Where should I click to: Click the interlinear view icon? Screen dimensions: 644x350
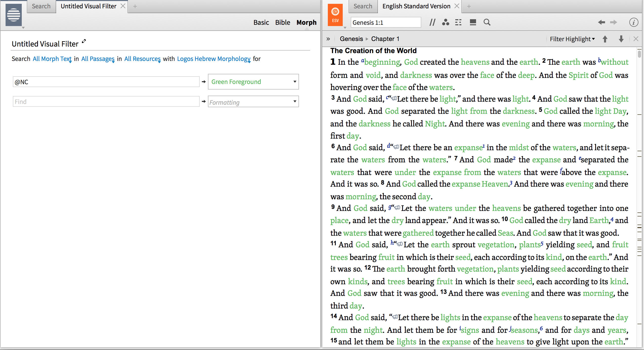click(x=458, y=23)
